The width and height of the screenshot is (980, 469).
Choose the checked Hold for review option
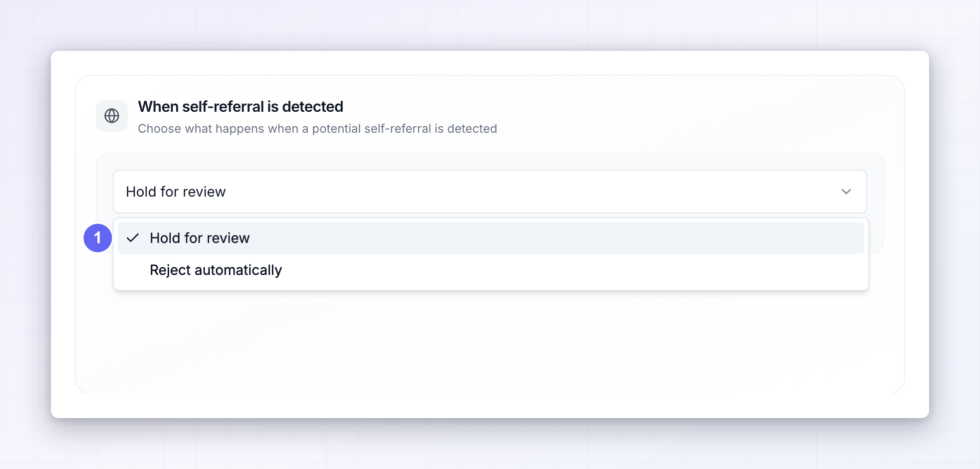[x=491, y=238]
